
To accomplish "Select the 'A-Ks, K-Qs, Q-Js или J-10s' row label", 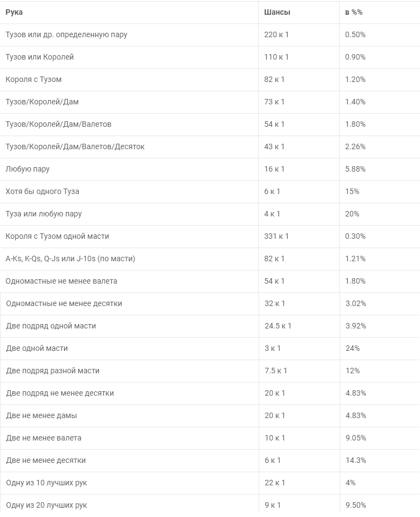I will [70, 258].
